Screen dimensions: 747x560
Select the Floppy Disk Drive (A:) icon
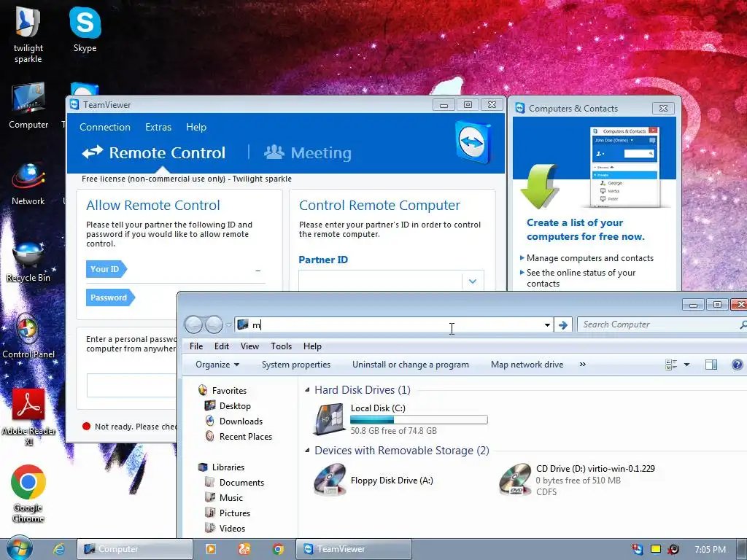click(330, 480)
